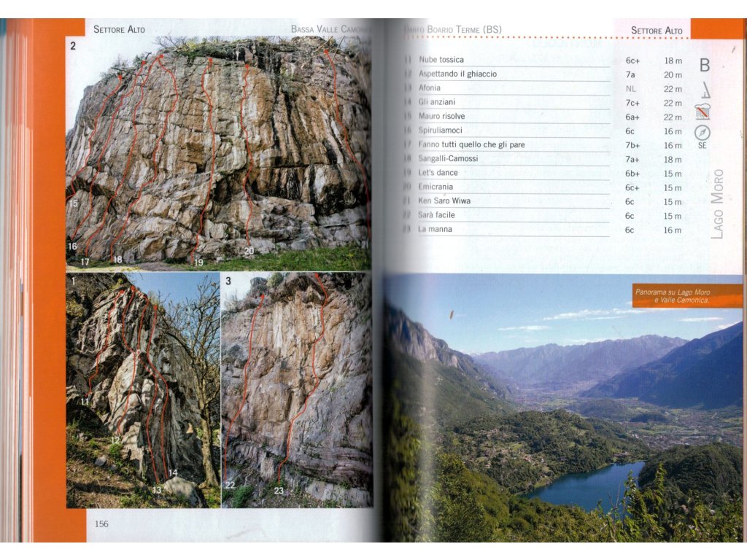The image size is (747, 560).
Task: Click the crossed-out sandwich icon
Action: click(x=703, y=112)
